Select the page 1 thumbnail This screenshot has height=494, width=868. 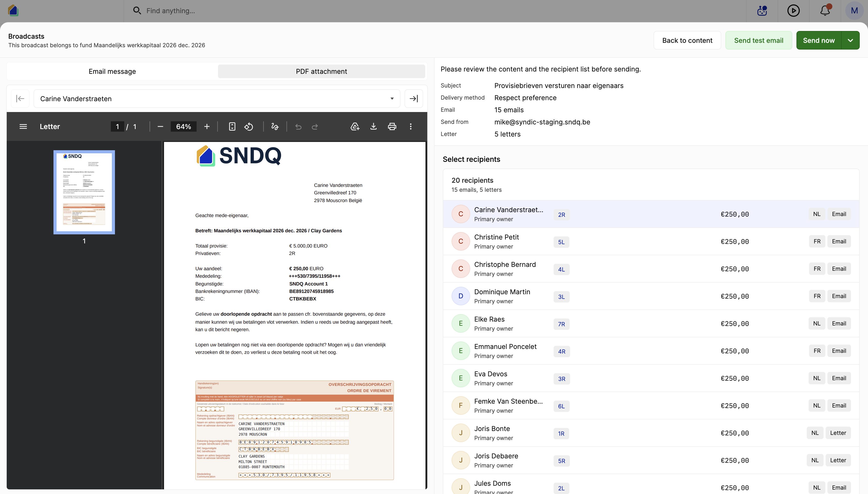84,192
